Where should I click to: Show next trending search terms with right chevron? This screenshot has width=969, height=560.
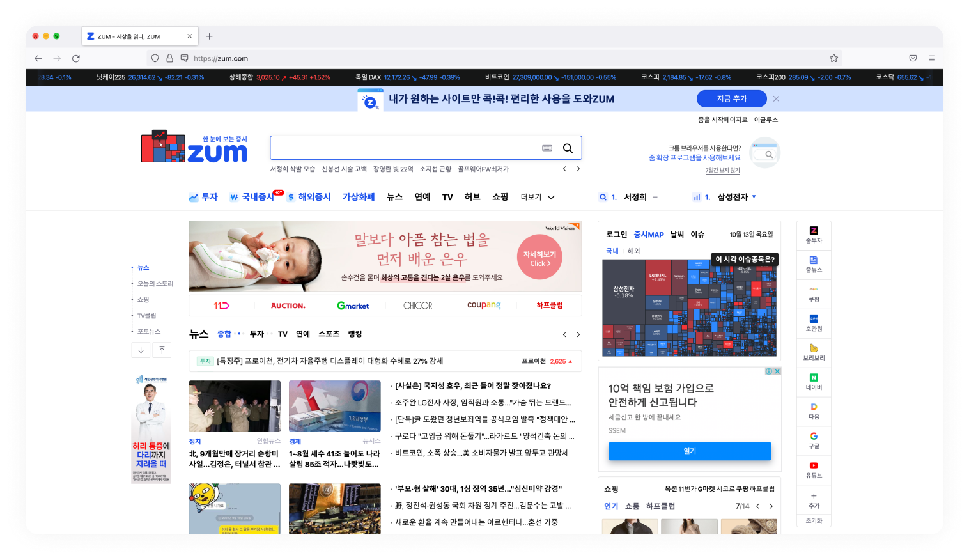[578, 169]
